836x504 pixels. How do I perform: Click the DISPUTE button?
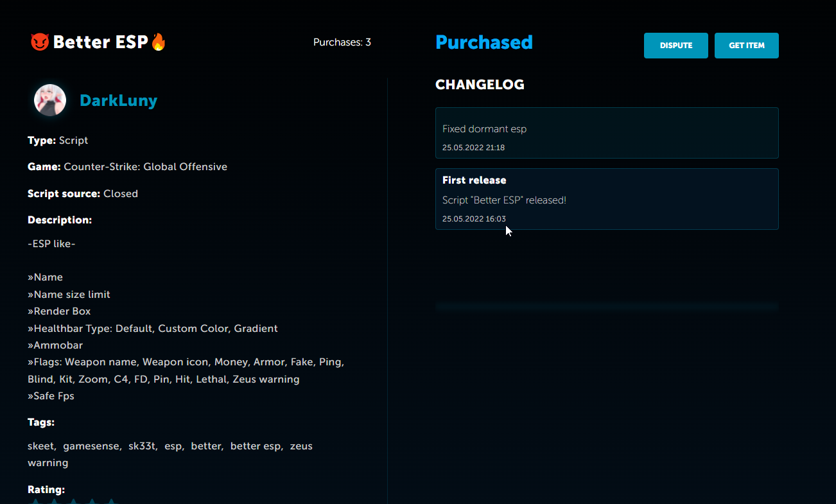(x=676, y=46)
